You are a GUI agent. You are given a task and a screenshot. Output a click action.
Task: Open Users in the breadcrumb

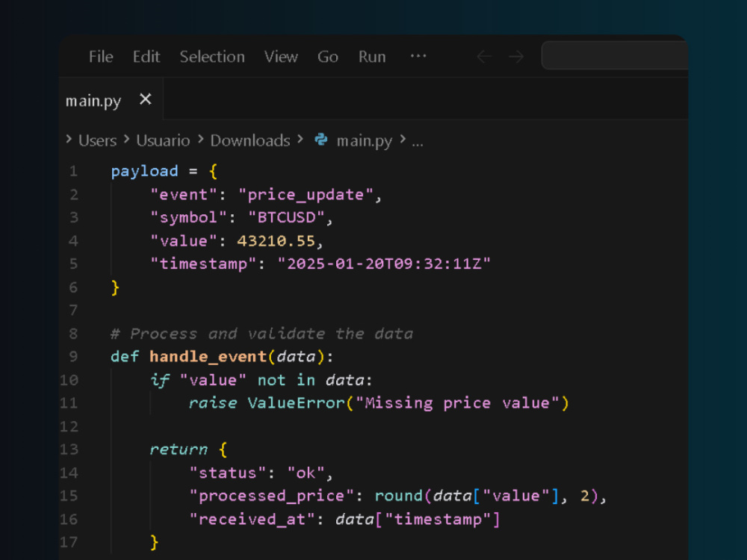98,140
